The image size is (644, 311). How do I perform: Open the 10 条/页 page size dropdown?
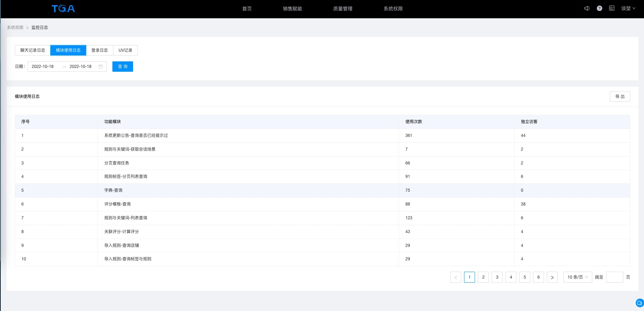pos(578,277)
